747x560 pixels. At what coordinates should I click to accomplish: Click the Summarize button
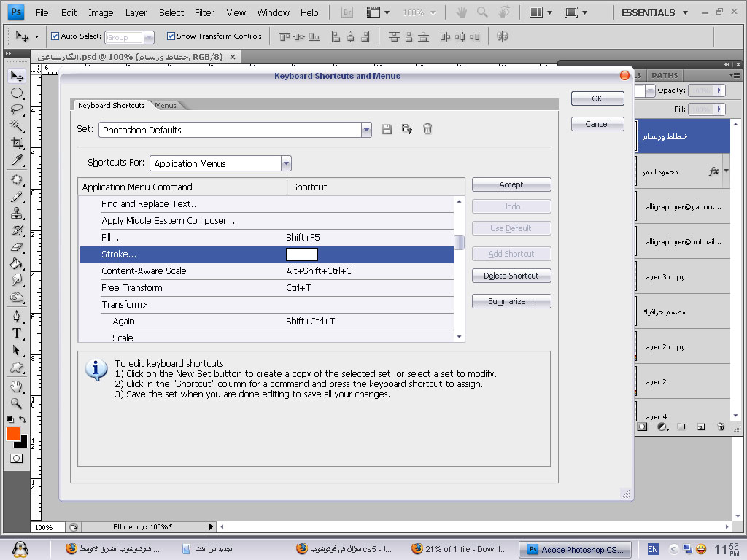[511, 301]
